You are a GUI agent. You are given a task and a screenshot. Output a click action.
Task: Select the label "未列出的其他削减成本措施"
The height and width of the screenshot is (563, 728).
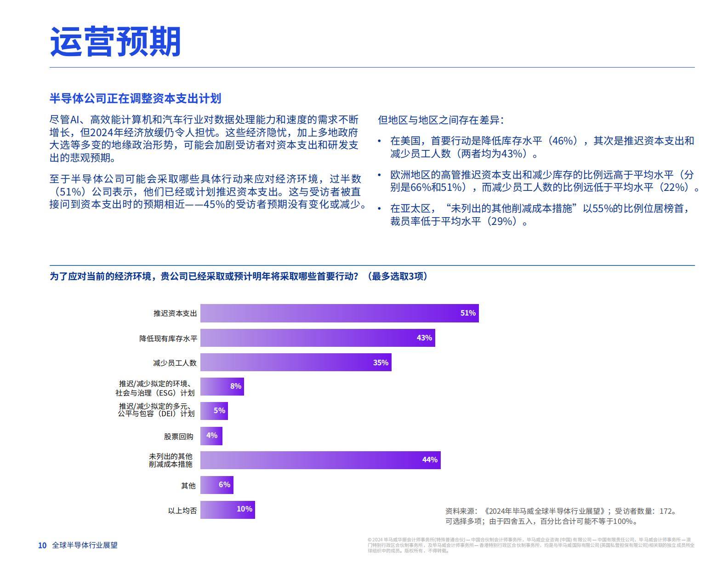(x=171, y=460)
